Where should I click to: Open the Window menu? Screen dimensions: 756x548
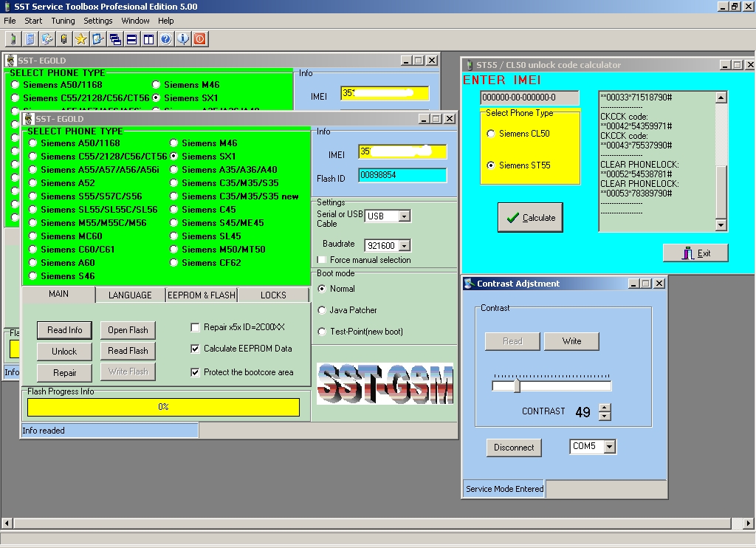(x=135, y=21)
